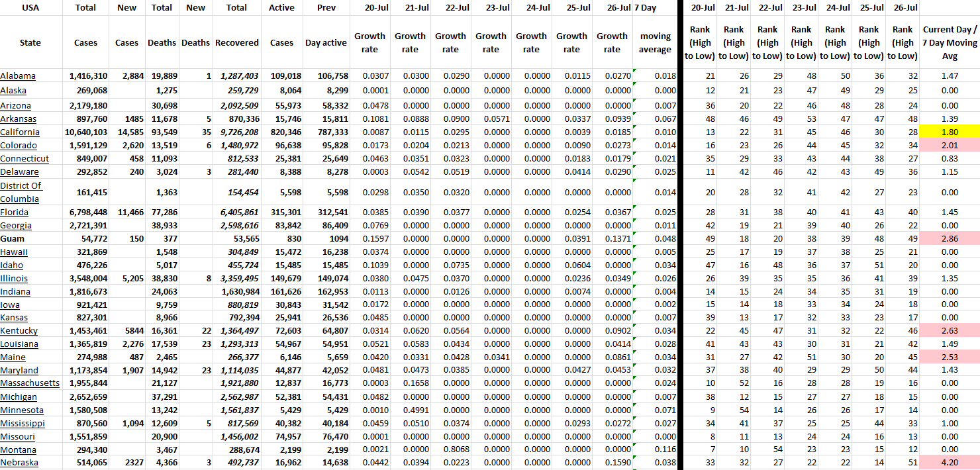Screen dimensions: 980x470
Task: Open the Kentucky state link
Action: coord(19,330)
